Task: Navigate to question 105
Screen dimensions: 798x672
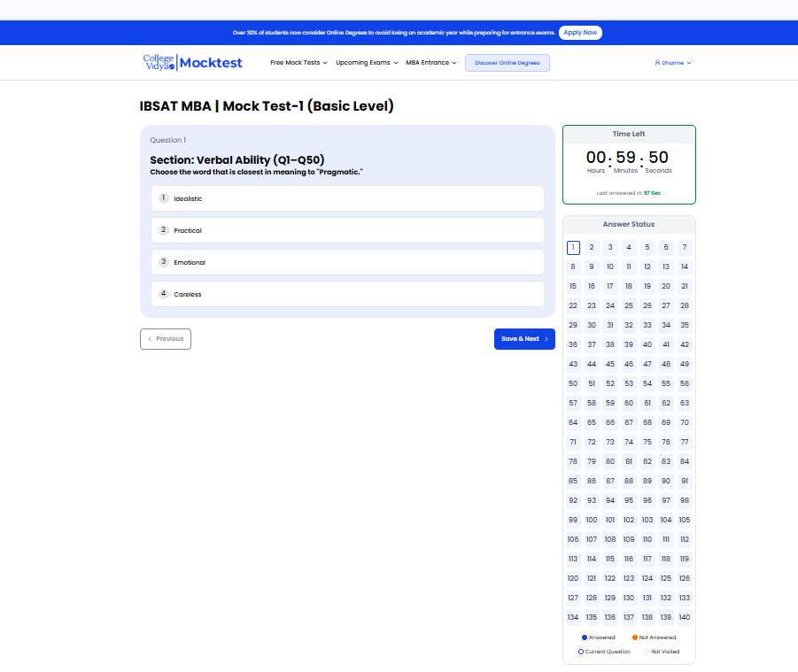Action: tap(685, 520)
